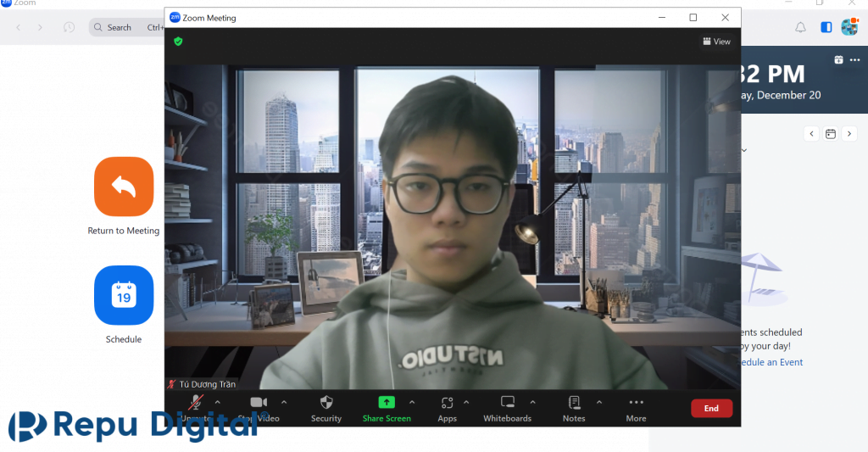Open the Notes tool
868x452 pixels.
pyautogui.click(x=574, y=403)
